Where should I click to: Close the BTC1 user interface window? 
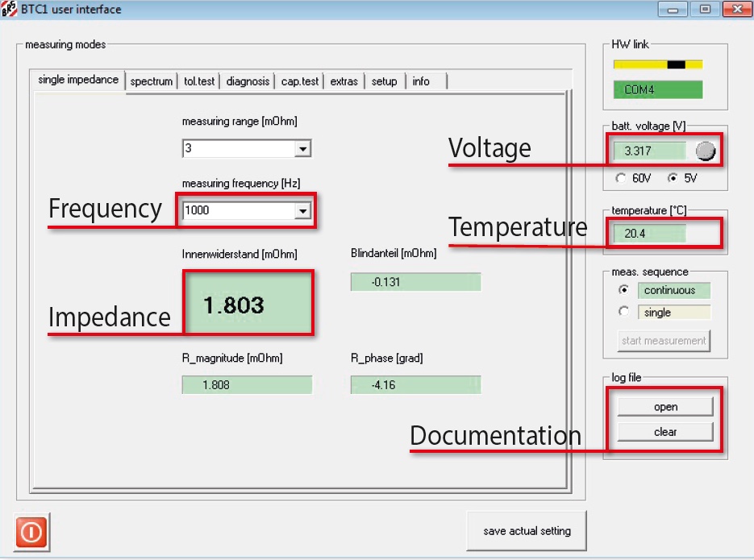pos(737,9)
